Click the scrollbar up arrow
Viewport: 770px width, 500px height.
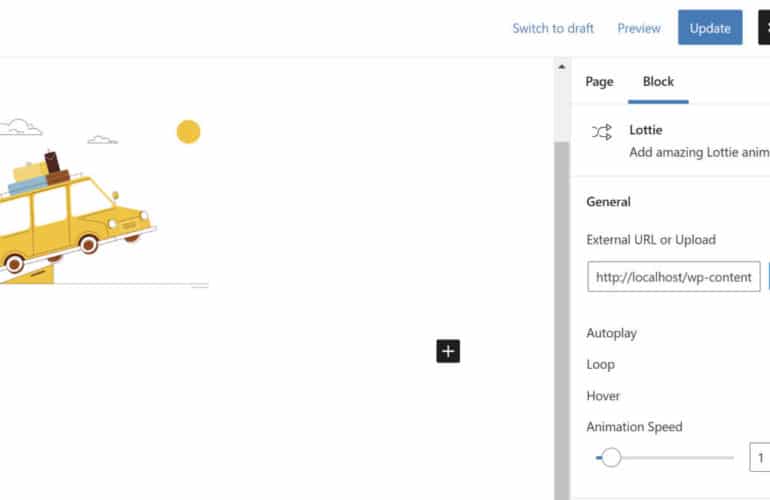[561, 68]
